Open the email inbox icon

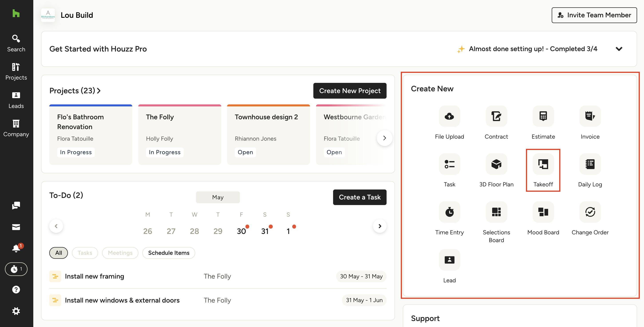[x=16, y=227]
